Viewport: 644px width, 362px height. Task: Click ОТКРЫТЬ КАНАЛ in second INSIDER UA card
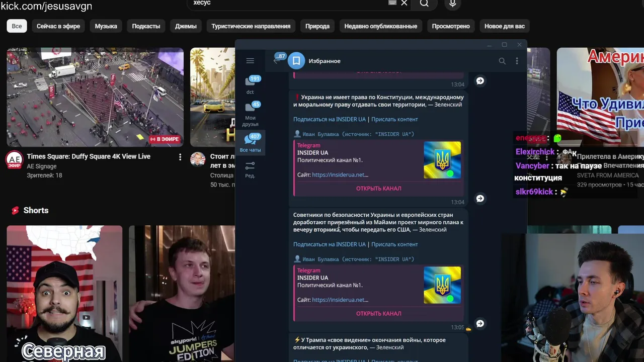pyautogui.click(x=378, y=314)
